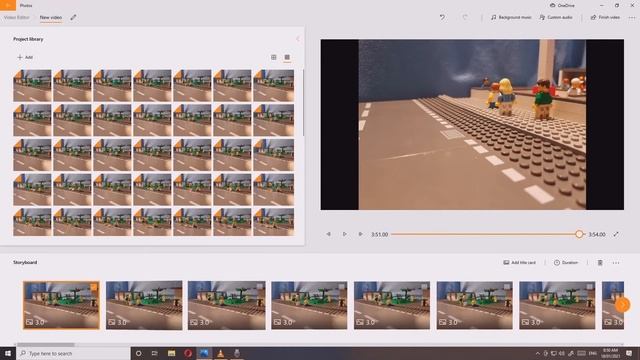Click the 3:54.00 total duration label
Screen dimensions: 640x360
pyautogui.click(x=597, y=235)
